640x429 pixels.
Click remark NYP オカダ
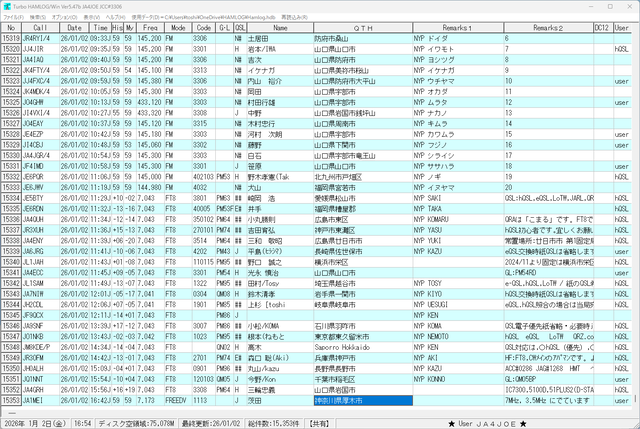click(x=431, y=92)
